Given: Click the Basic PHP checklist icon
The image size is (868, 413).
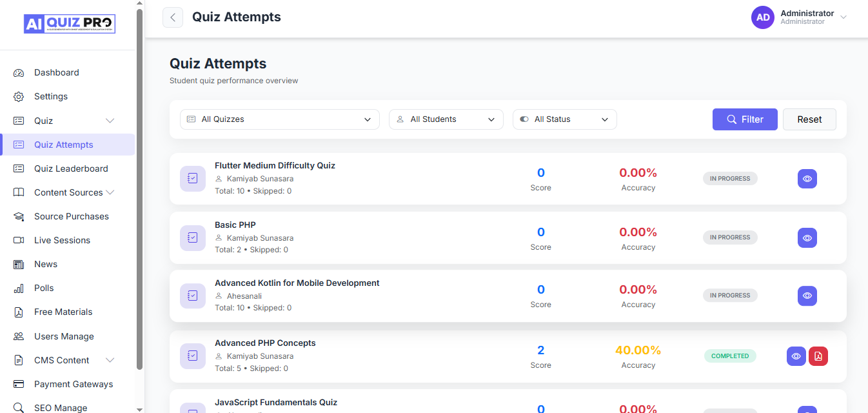Looking at the screenshot, I should 193,237.
